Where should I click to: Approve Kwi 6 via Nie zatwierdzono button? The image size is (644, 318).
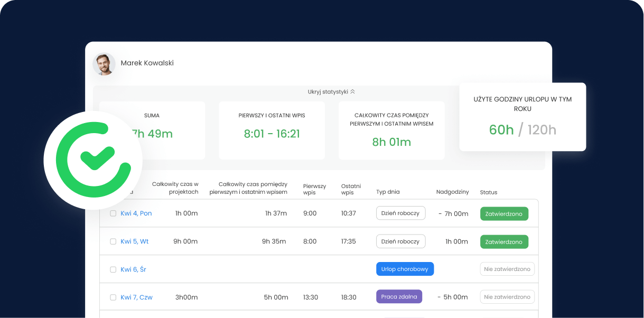[x=507, y=269]
